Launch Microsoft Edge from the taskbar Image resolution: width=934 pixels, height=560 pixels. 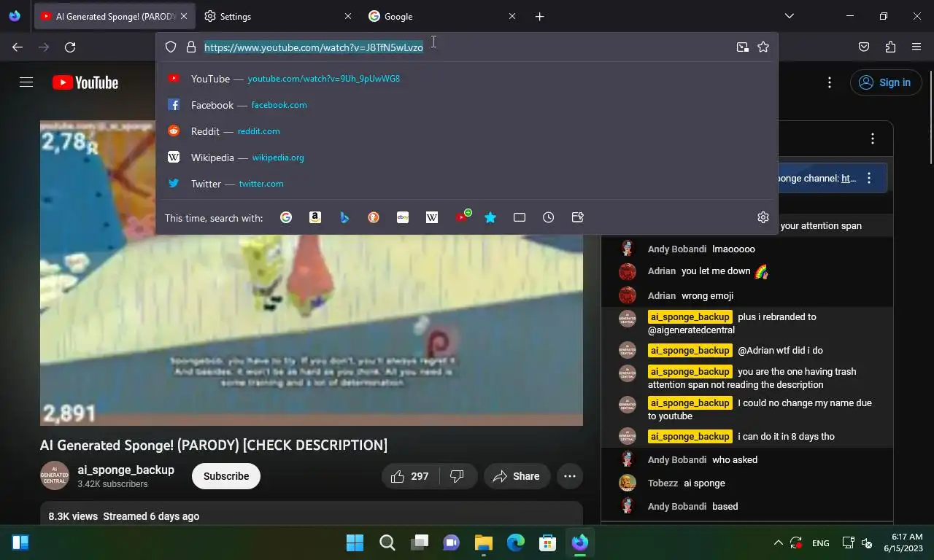[516, 542]
